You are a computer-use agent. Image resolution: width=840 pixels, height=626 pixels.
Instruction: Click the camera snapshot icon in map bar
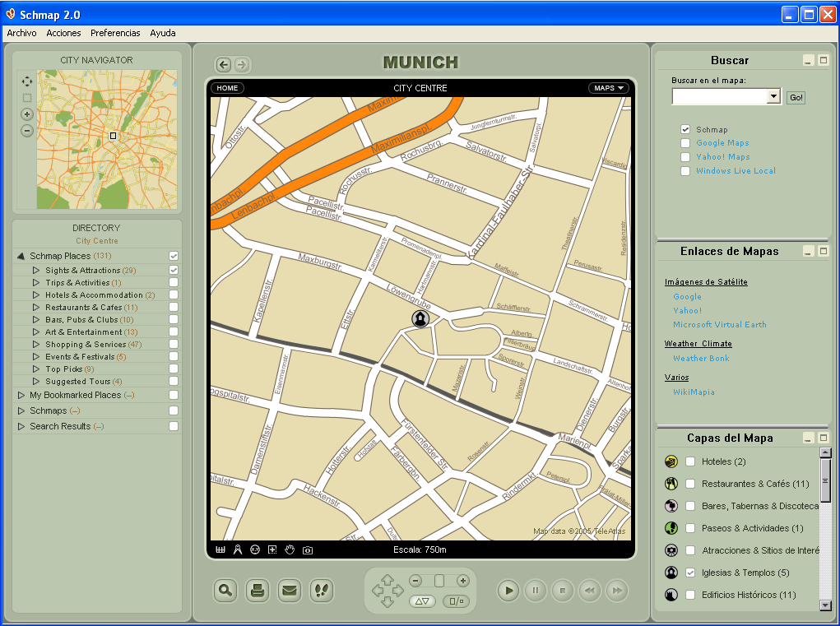[x=308, y=550]
